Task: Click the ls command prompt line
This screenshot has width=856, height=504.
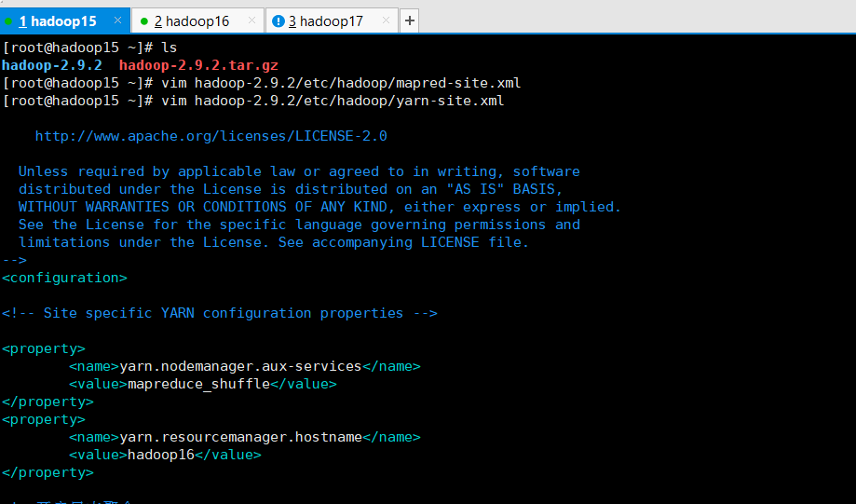Action: click(x=89, y=48)
